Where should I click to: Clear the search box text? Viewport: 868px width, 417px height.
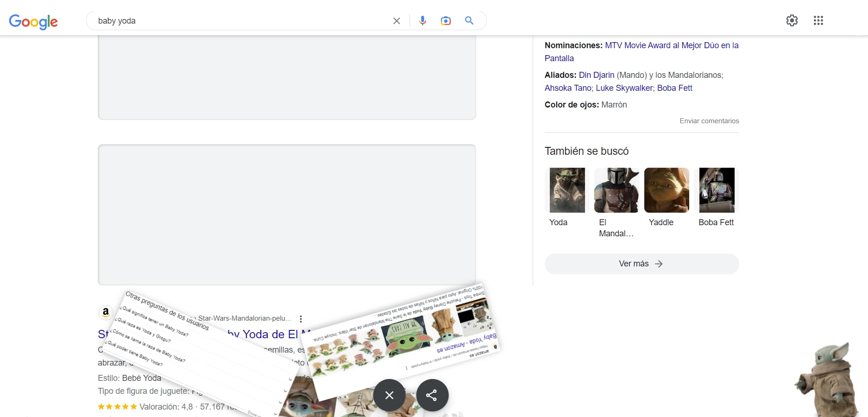(396, 21)
